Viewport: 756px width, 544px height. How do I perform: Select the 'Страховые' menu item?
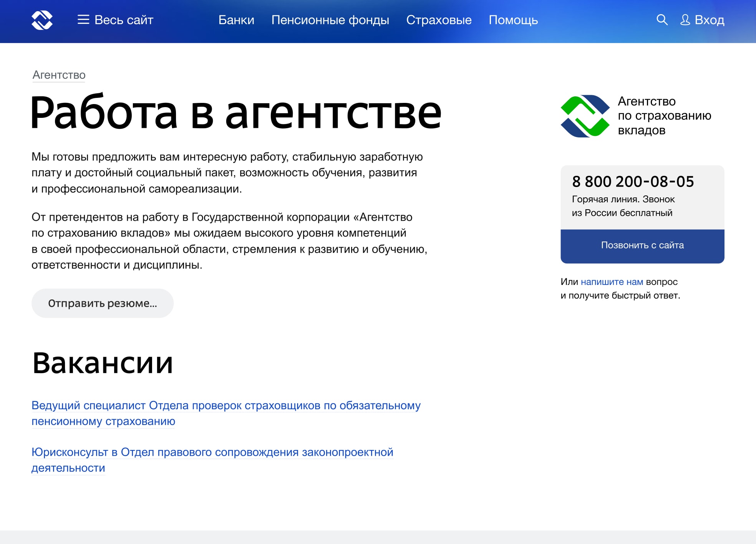(439, 20)
